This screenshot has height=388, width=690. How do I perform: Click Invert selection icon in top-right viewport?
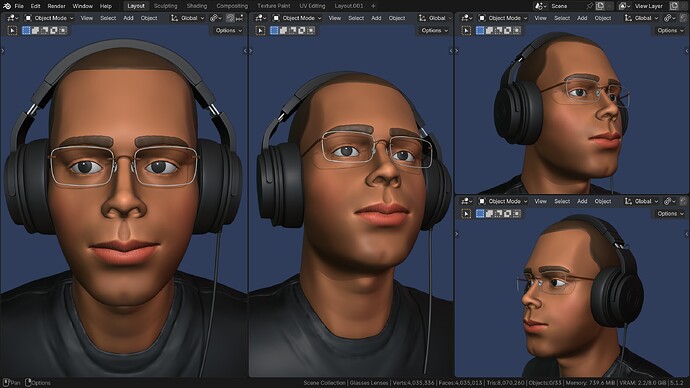pos(508,30)
